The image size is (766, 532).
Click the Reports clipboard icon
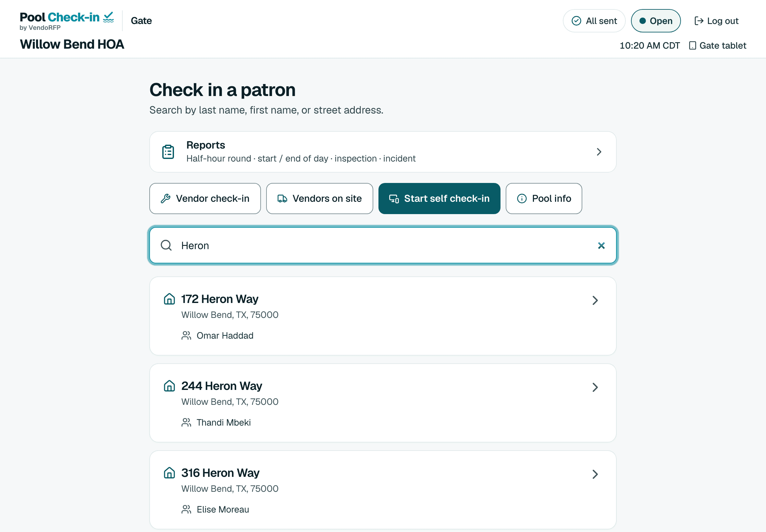pyautogui.click(x=168, y=152)
